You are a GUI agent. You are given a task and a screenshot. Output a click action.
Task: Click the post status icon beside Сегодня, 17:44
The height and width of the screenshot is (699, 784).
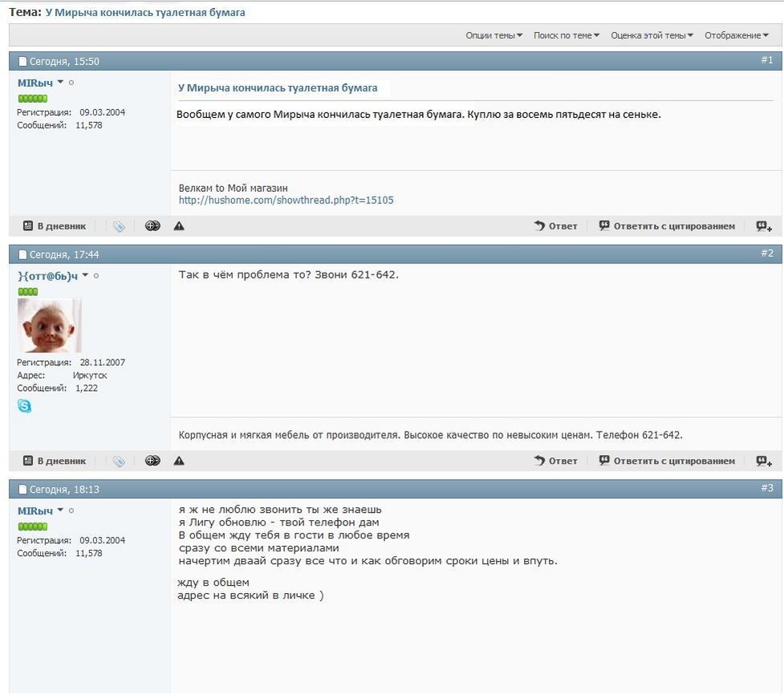point(22,254)
